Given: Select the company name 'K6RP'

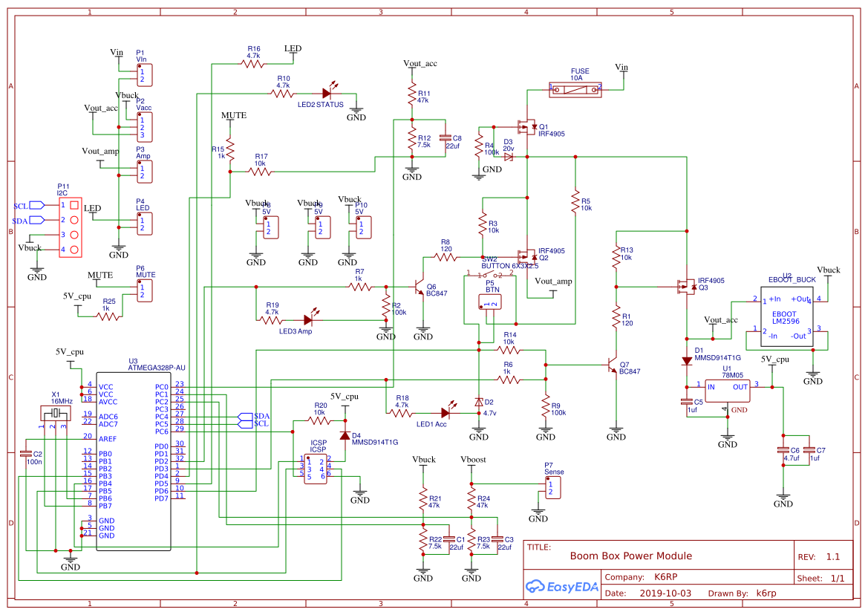Looking at the screenshot, I should 666,577.
